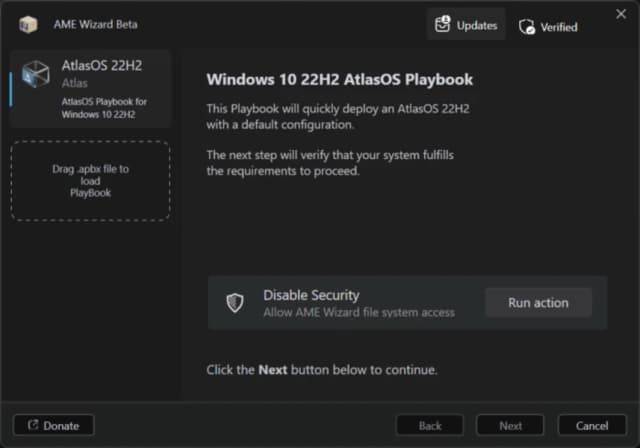Click the Disable Security label
This screenshot has width=640, height=448.
pyautogui.click(x=311, y=295)
